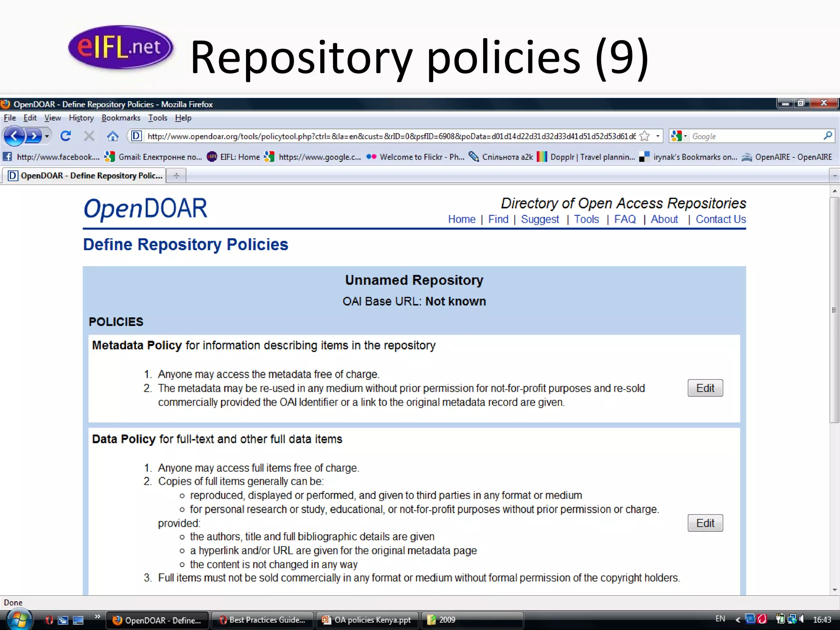Switch to OpenDOAR - Define taskbar item
Viewport: 840px width, 630px height.
[x=157, y=620]
